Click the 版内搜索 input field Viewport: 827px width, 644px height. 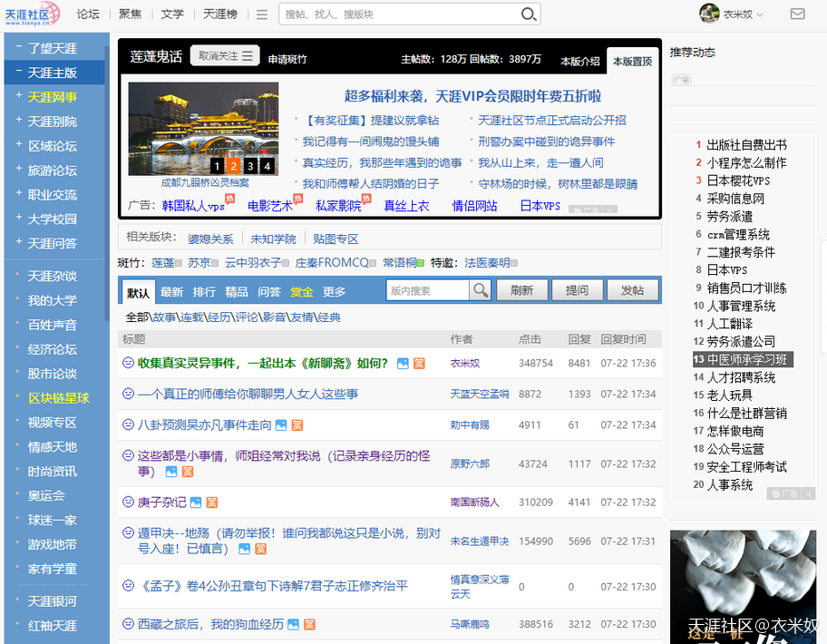click(428, 290)
